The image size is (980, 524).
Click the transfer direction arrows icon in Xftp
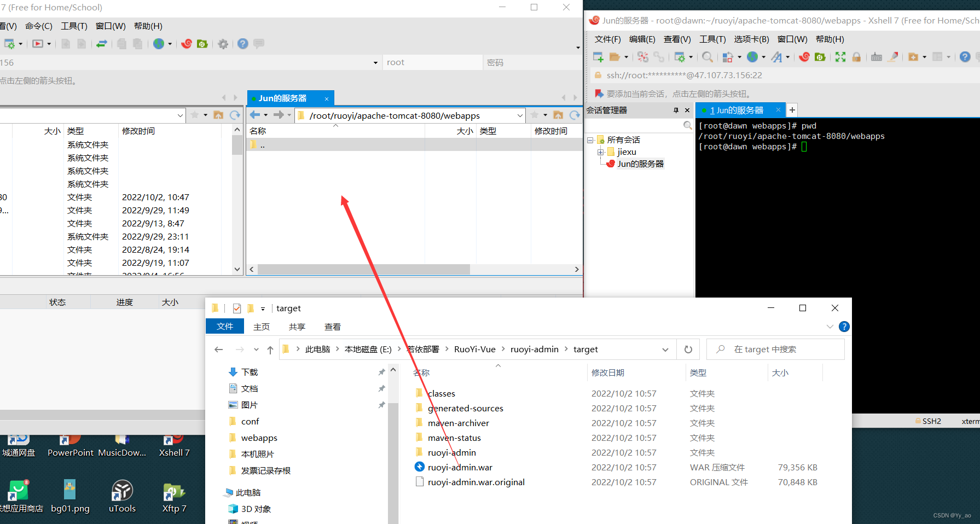point(102,44)
